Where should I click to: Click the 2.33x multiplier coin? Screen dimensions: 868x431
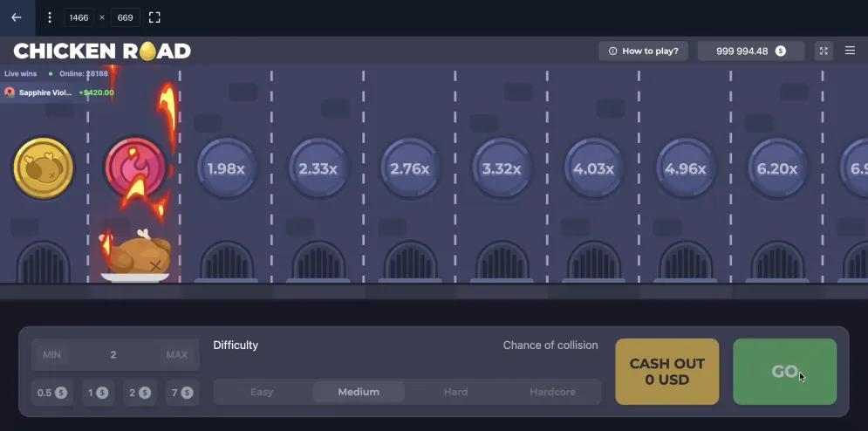coord(318,168)
